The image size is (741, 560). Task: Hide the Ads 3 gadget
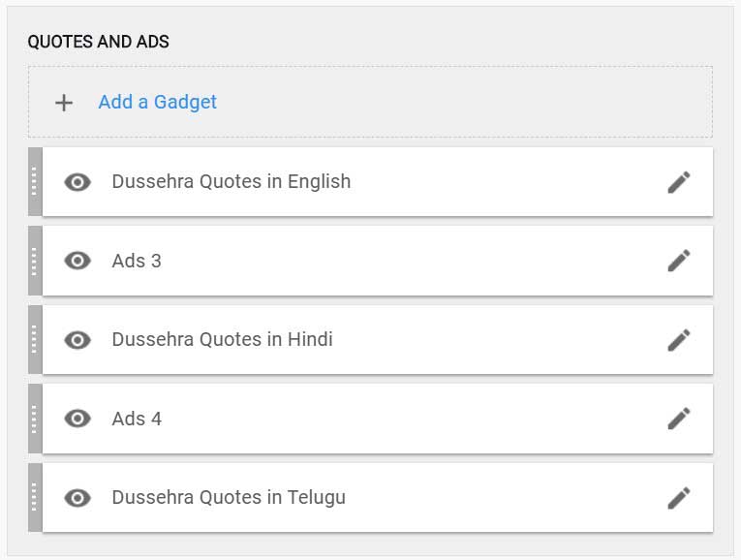point(77,261)
